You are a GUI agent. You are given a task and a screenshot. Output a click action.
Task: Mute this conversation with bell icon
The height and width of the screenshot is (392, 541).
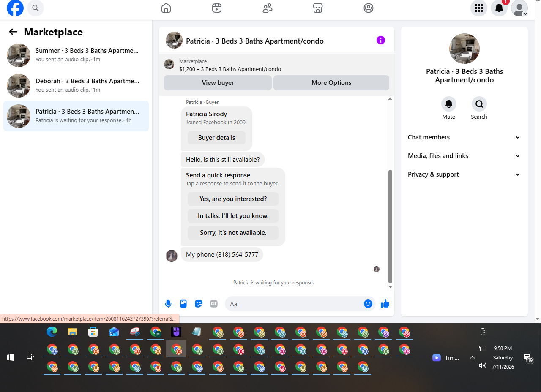(x=449, y=104)
